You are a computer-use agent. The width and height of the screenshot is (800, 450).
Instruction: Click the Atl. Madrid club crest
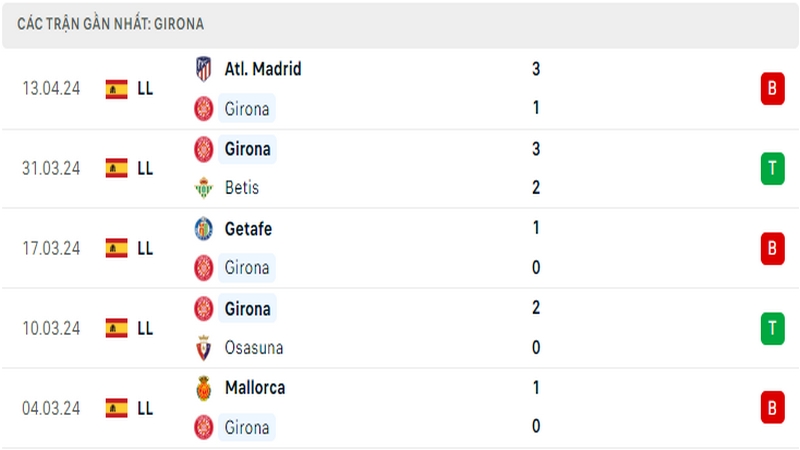pos(204,69)
